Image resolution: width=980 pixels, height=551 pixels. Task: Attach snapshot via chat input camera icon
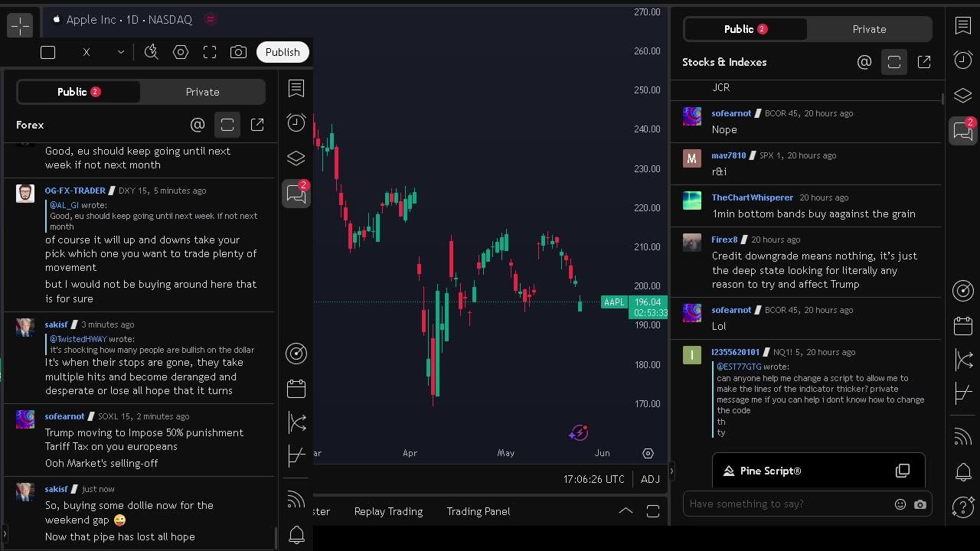(920, 504)
